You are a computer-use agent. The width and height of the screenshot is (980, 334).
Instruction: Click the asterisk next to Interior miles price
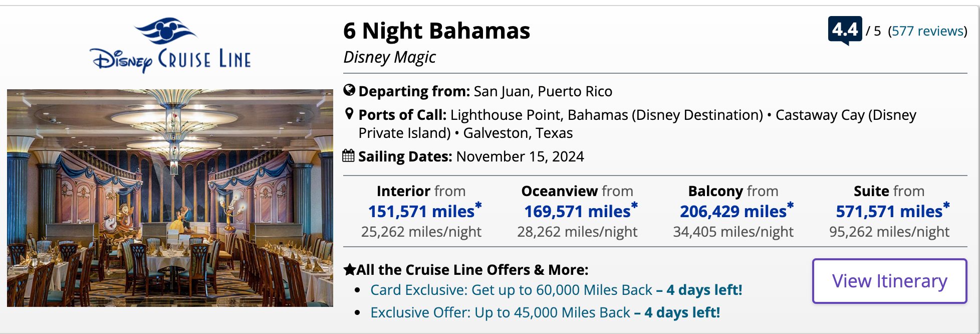[x=478, y=205]
